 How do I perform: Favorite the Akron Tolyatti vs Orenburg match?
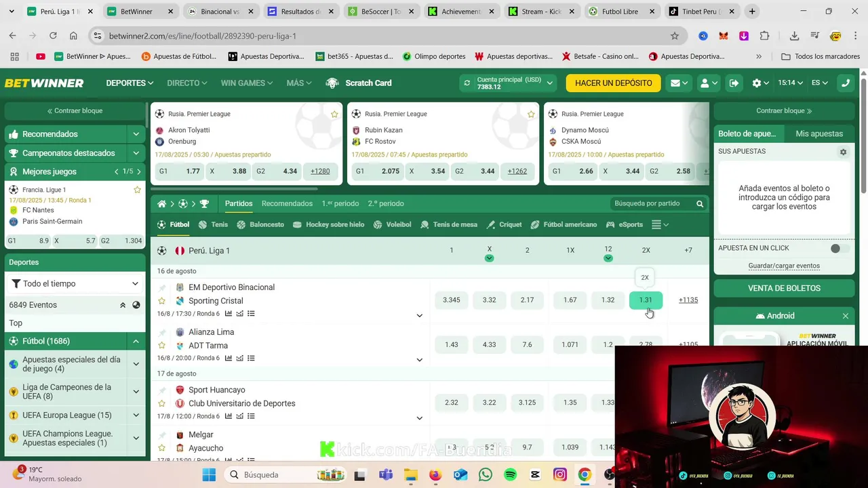(334, 114)
